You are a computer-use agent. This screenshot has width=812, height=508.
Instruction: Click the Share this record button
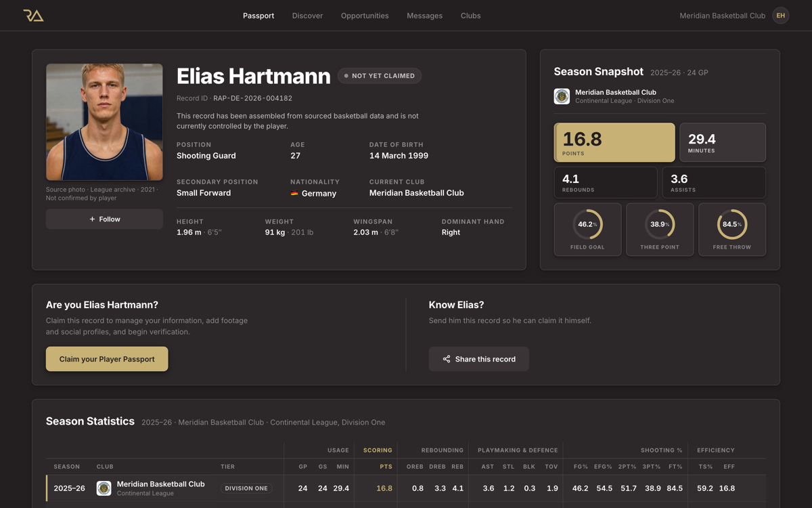479,359
